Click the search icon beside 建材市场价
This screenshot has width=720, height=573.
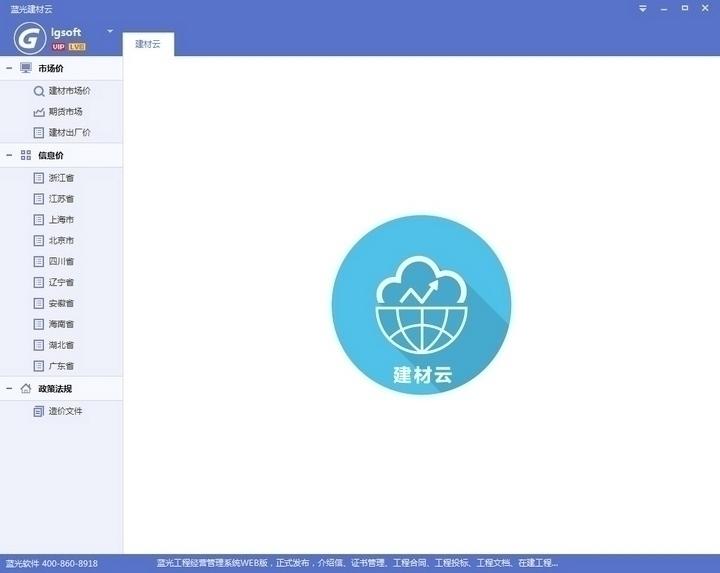pos(39,91)
